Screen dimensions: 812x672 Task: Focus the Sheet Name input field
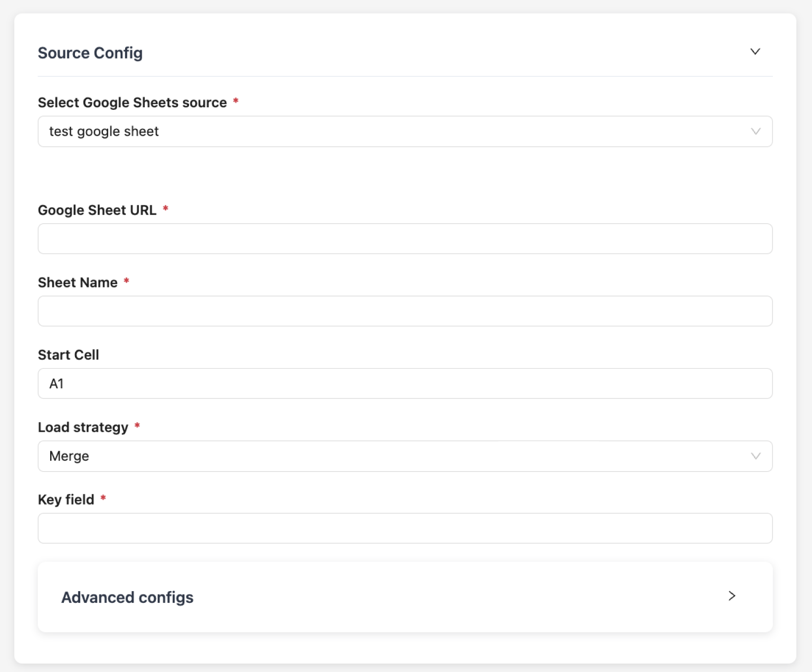pyautogui.click(x=404, y=311)
